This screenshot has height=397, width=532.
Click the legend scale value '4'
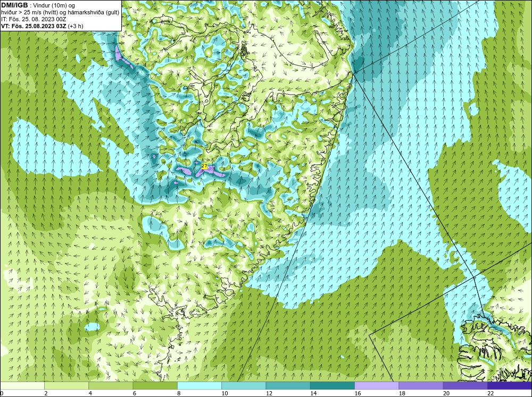[x=90, y=393]
